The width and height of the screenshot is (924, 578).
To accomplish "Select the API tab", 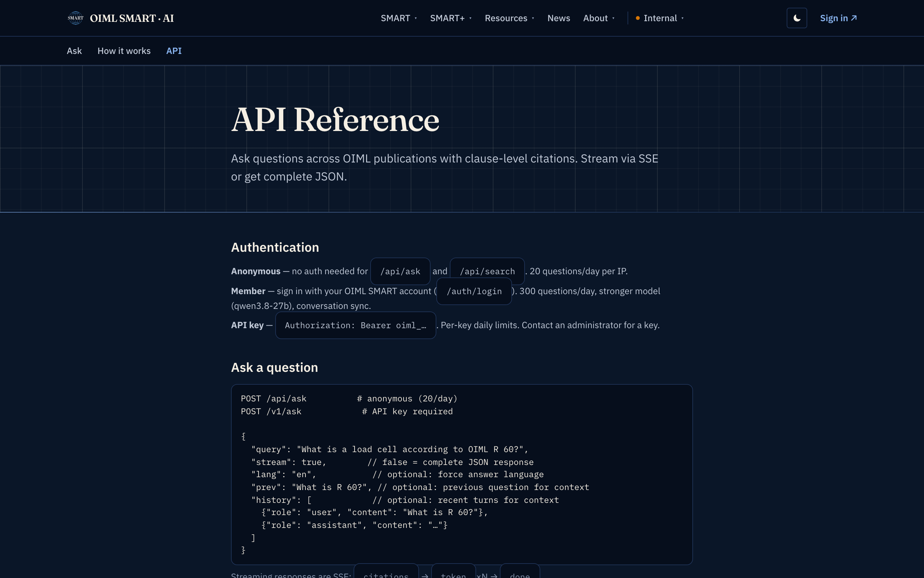I will (174, 51).
